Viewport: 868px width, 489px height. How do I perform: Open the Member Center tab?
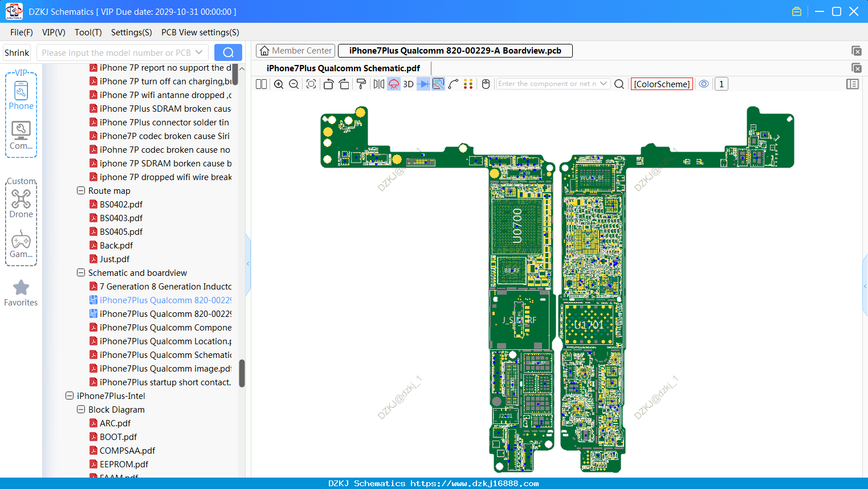296,51
